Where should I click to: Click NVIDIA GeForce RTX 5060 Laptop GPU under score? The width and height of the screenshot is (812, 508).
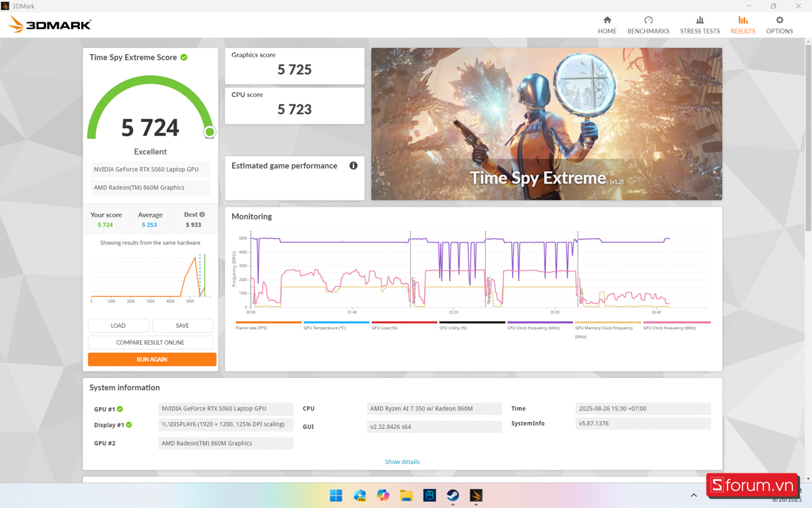coord(150,169)
